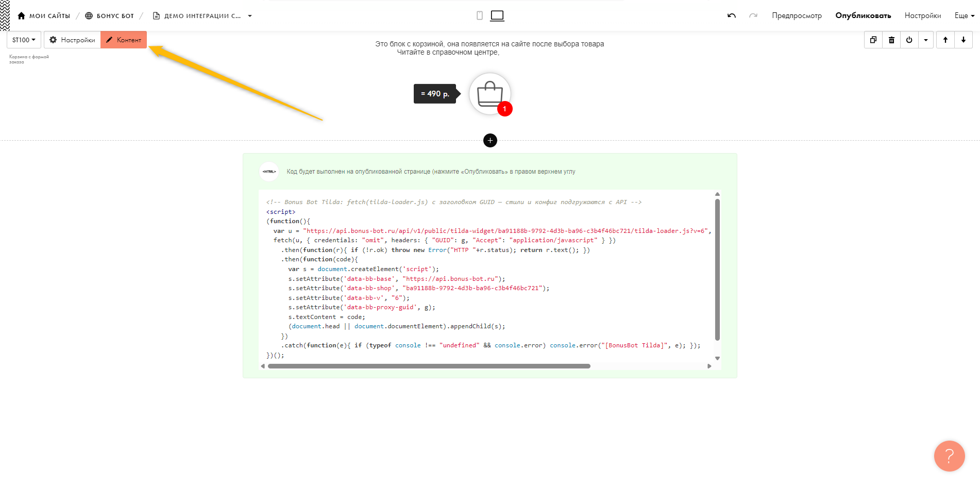Delete the block with trash icon

(x=891, y=40)
